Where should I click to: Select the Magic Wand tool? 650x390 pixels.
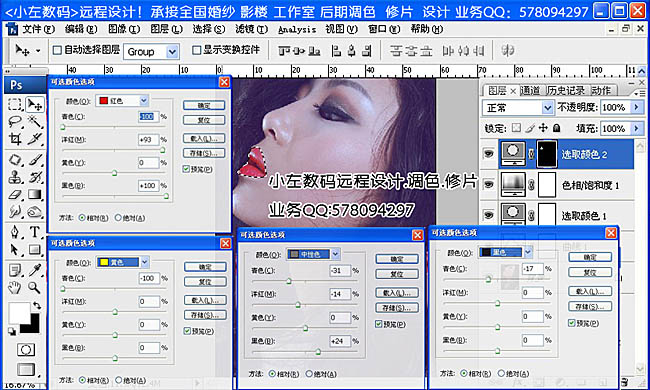point(34,121)
